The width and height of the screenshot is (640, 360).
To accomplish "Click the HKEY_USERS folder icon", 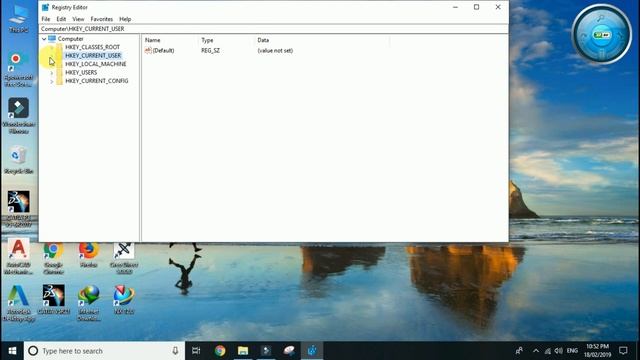I will click(60, 73).
